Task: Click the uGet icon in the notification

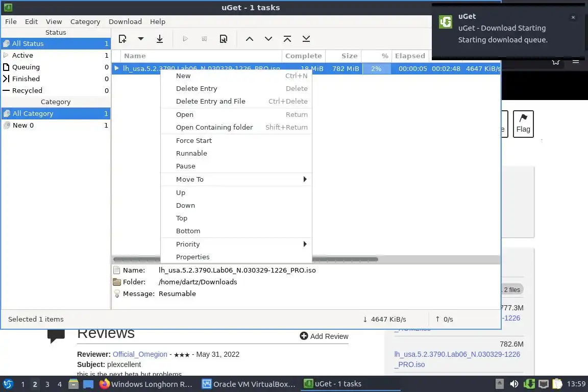Action: tap(446, 22)
